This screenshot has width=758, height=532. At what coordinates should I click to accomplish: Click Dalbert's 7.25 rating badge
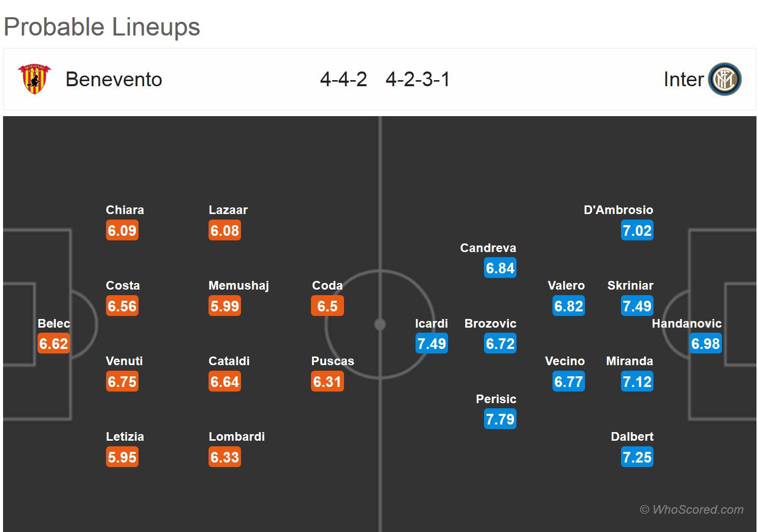click(637, 457)
